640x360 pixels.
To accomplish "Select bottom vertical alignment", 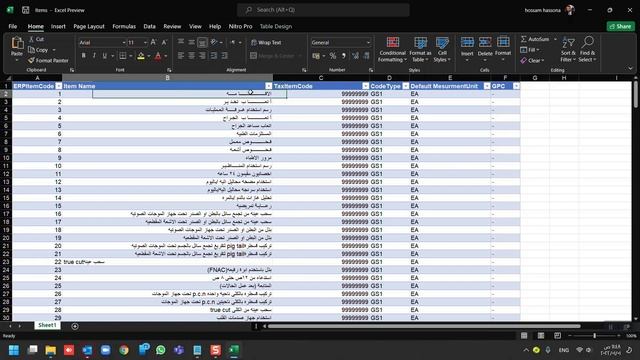I will 202,42.
